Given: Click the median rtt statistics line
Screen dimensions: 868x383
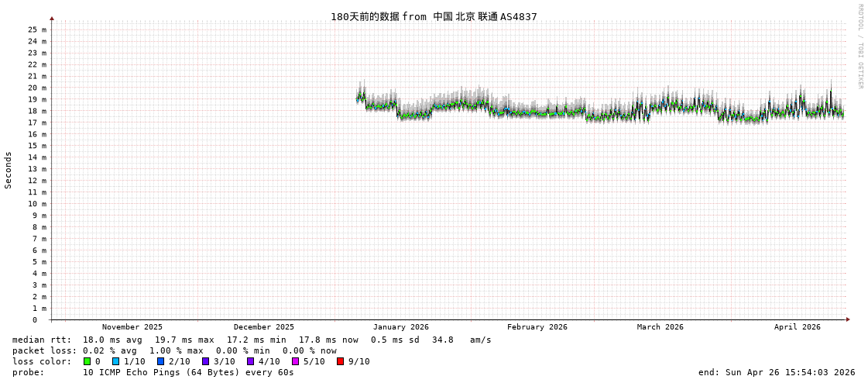Looking at the screenshot, I should pyautogui.click(x=252, y=340).
